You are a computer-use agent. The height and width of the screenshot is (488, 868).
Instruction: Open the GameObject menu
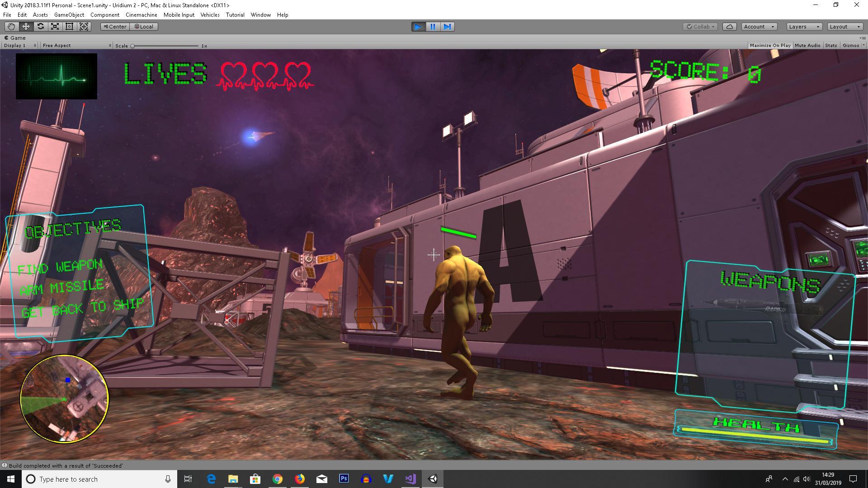69,15
